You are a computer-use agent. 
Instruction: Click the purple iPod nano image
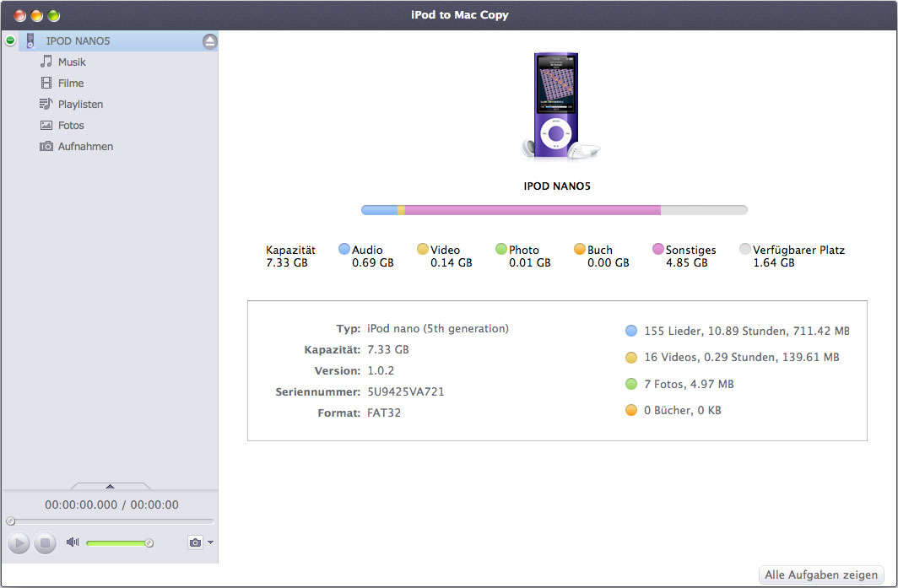(x=557, y=105)
